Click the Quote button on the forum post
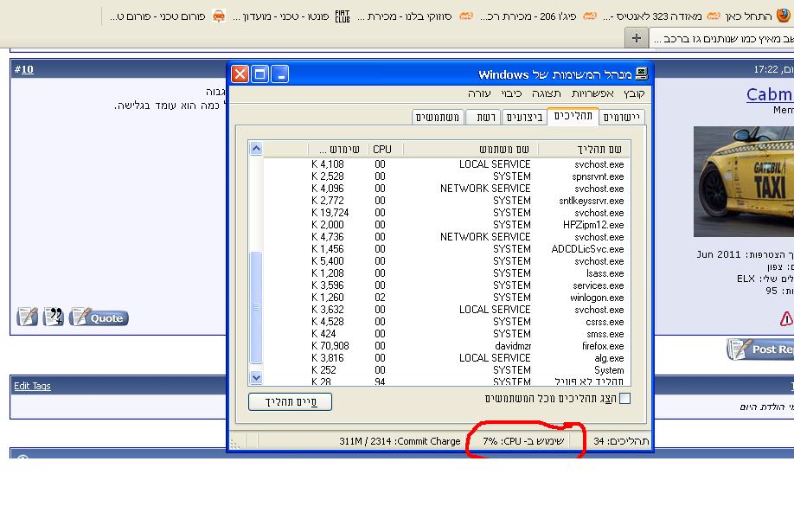The image size is (794, 532). pyautogui.click(x=99, y=317)
